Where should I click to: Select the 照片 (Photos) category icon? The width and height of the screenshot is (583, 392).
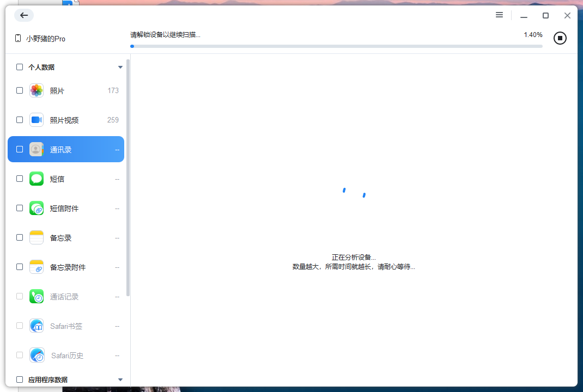[x=36, y=90]
